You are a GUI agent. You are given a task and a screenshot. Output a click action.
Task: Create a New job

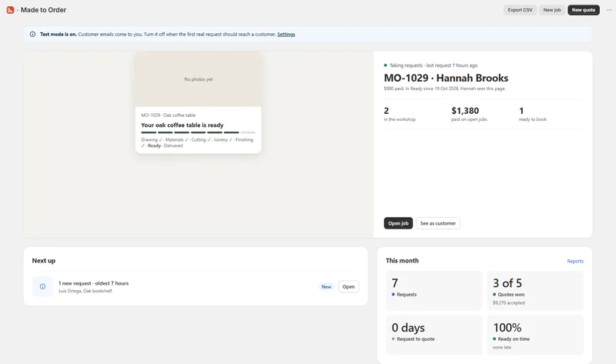click(x=552, y=10)
